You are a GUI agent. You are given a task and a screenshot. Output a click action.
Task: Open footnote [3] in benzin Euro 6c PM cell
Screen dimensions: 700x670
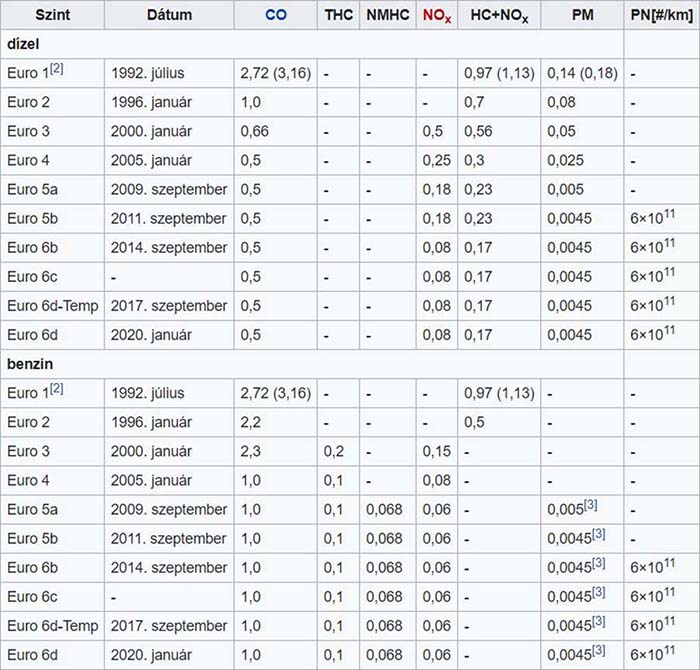599,592
